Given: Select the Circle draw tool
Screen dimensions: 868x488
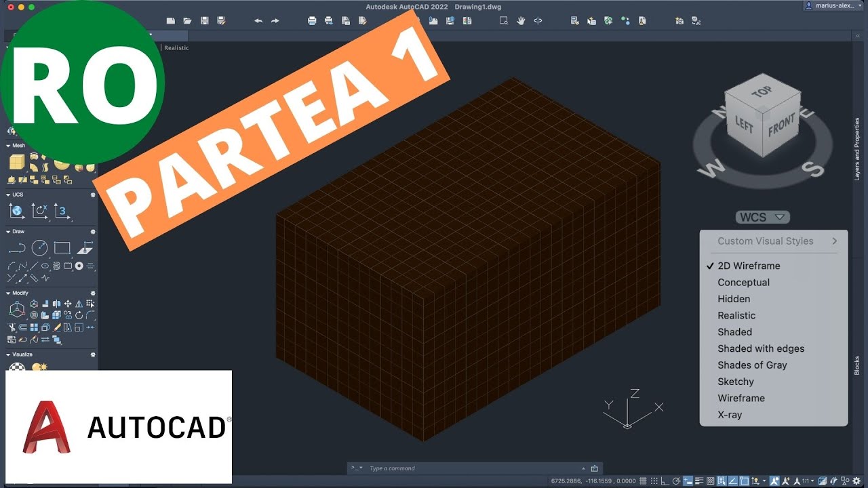Looking at the screenshot, I should point(40,248).
